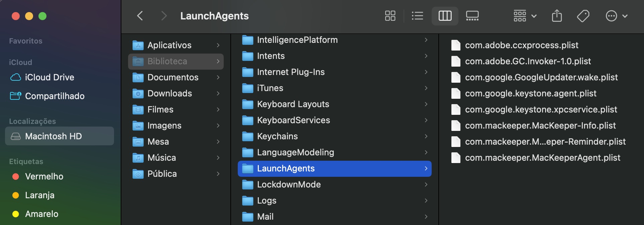Select Compartilhado in the sidebar
644x225 pixels.
[55, 96]
